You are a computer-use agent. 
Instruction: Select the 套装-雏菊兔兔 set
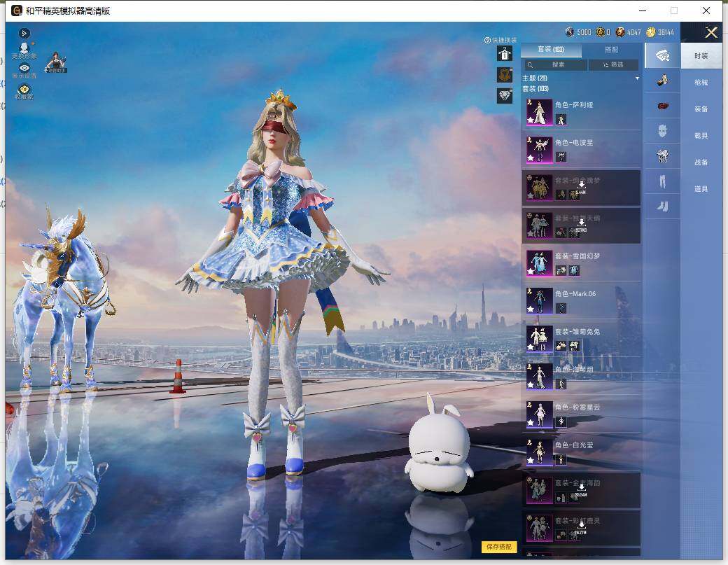[x=581, y=339]
